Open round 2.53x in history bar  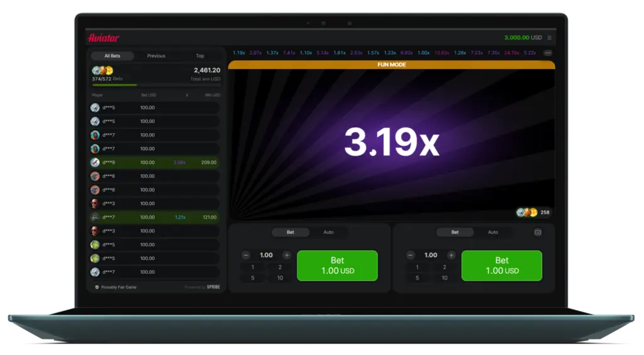(x=356, y=53)
